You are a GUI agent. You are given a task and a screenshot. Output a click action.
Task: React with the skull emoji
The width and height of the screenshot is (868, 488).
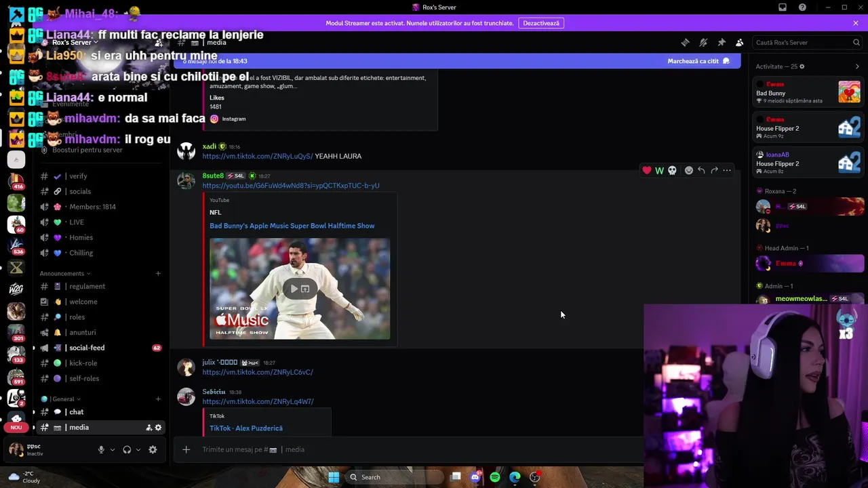click(672, 170)
